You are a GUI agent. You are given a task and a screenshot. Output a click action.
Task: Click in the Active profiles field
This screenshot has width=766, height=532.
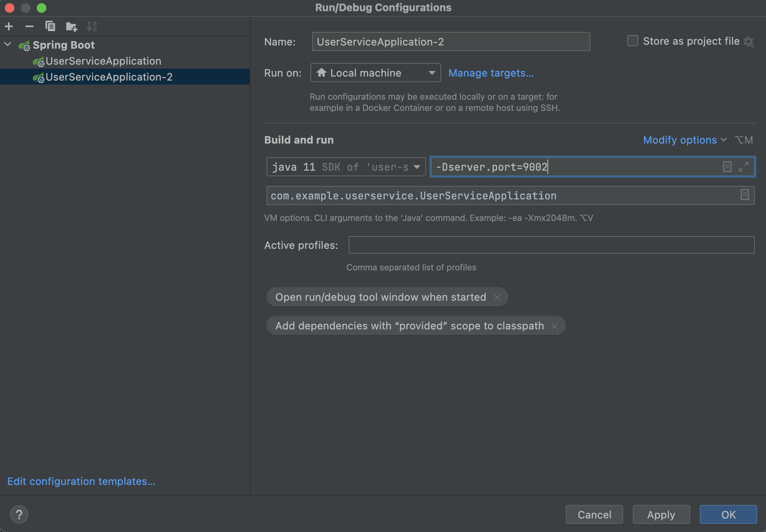(x=551, y=245)
